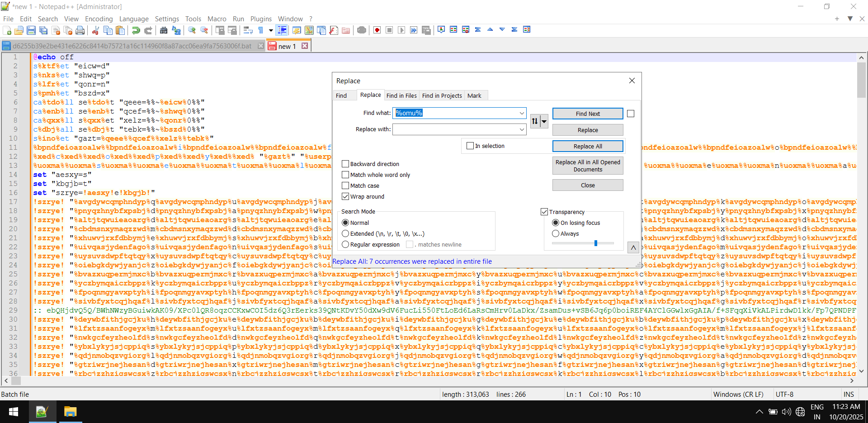This screenshot has height=423, width=868.
Task: Toggle the Show All Characters pilcrow icon
Action: pyautogui.click(x=261, y=30)
